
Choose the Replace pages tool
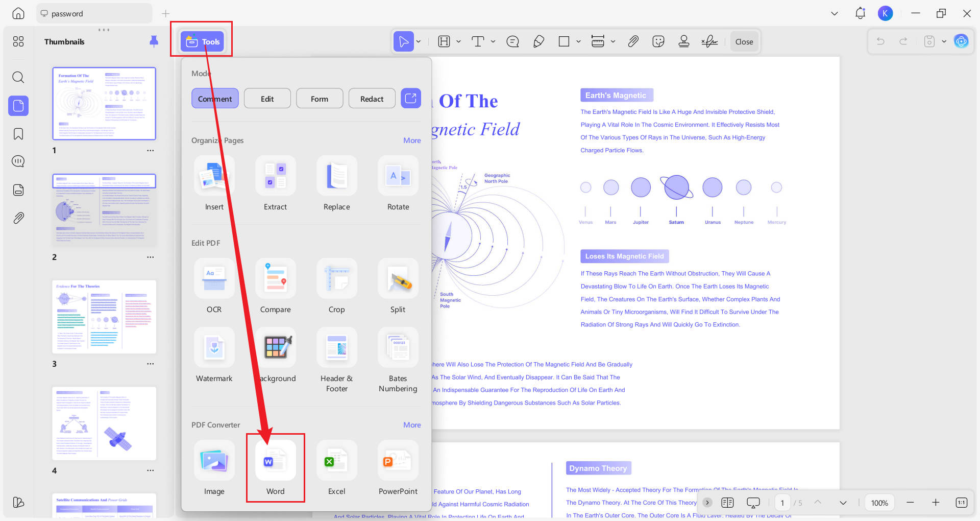pos(337,184)
